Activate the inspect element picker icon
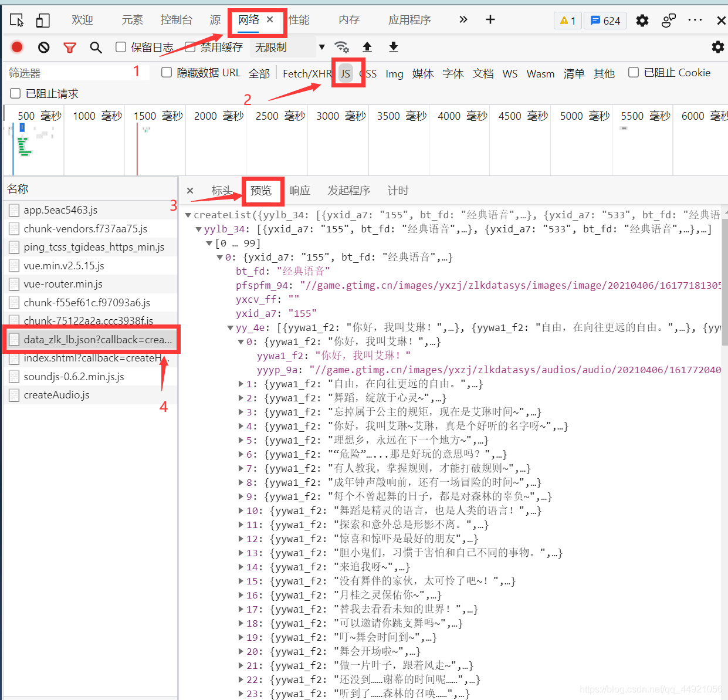The width and height of the screenshot is (728, 700). point(17,21)
